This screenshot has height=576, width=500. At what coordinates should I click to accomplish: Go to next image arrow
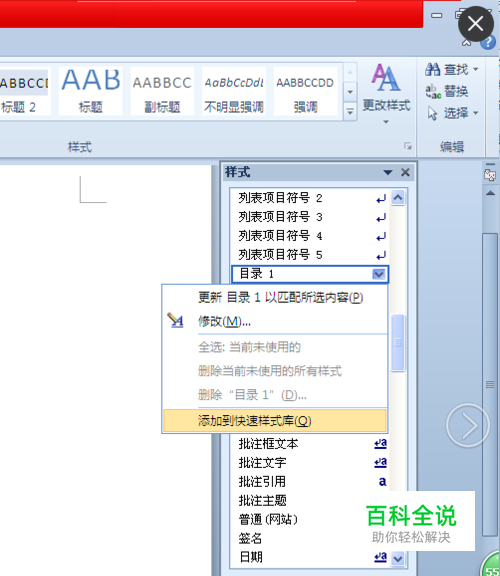pyautogui.click(x=468, y=425)
